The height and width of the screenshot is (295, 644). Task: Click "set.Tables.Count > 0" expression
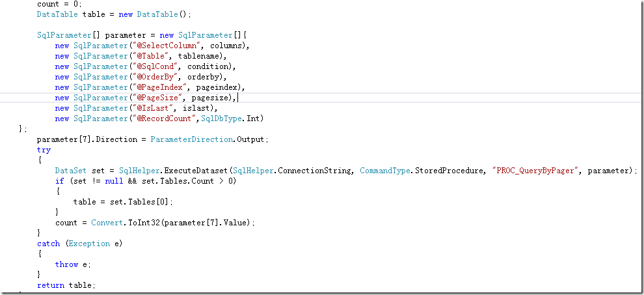[187, 181]
